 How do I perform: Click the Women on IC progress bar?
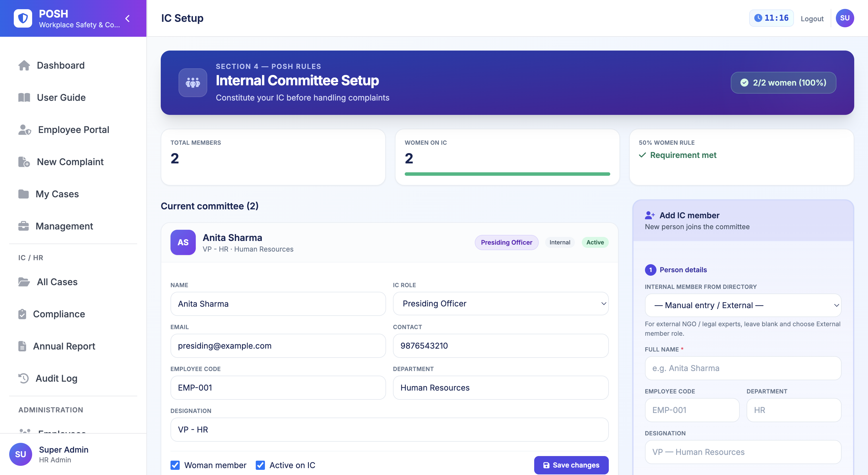click(507, 174)
